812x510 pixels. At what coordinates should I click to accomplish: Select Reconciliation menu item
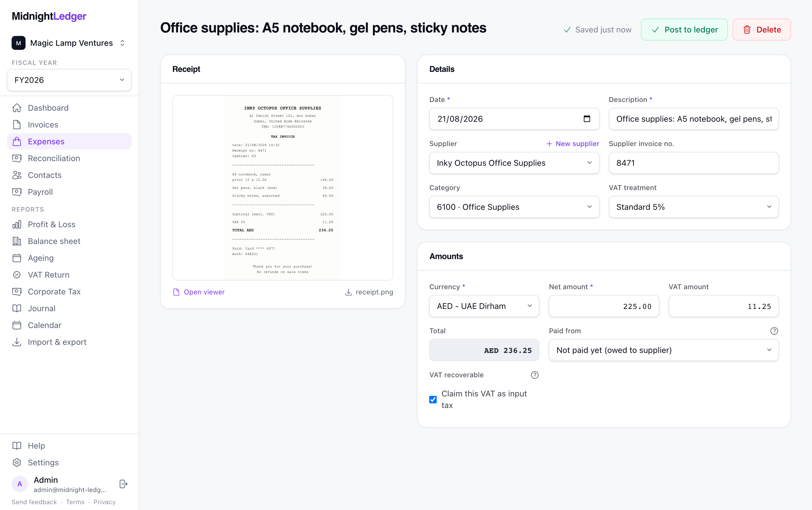[69, 158]
